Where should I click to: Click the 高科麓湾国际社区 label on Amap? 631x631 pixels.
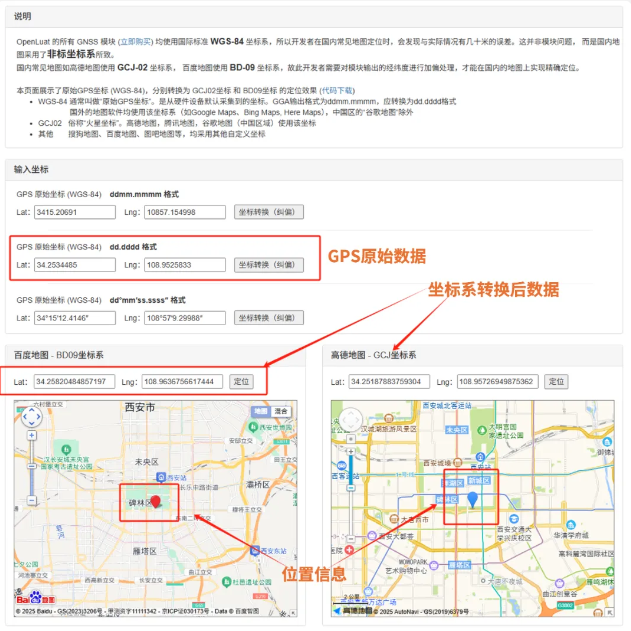[586, 554]
